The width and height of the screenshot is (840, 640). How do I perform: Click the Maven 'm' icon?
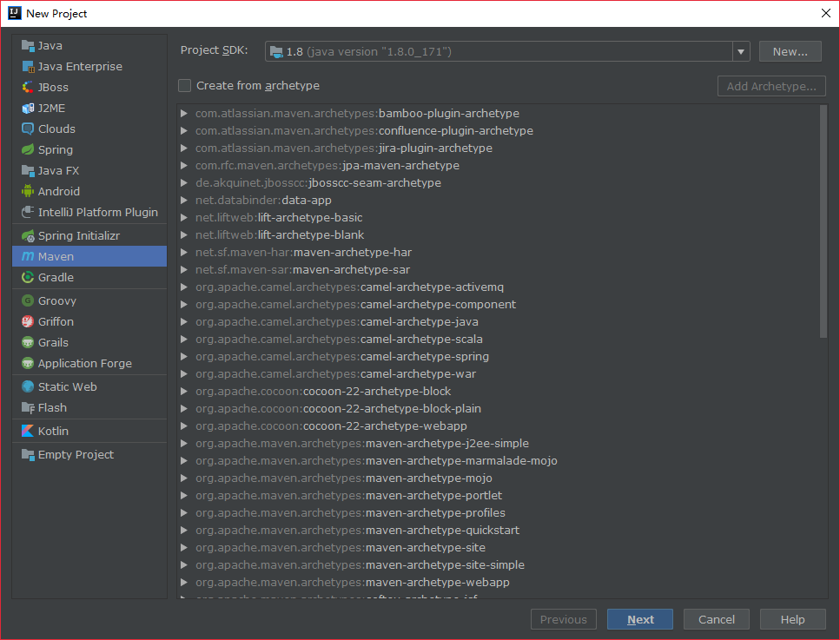[28, 256]
